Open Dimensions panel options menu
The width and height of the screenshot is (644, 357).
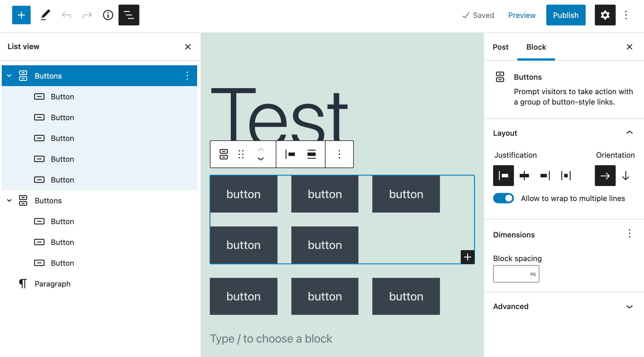[x=630, y=233]
